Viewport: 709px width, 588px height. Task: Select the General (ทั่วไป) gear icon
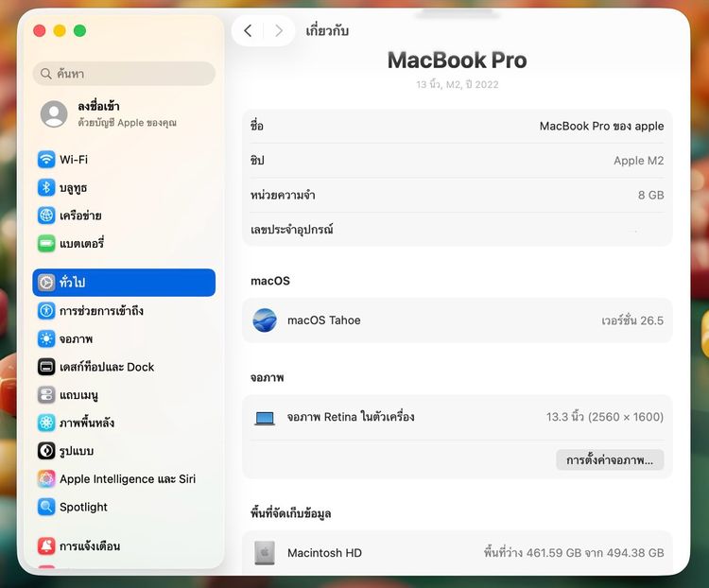tap(46, 283)
